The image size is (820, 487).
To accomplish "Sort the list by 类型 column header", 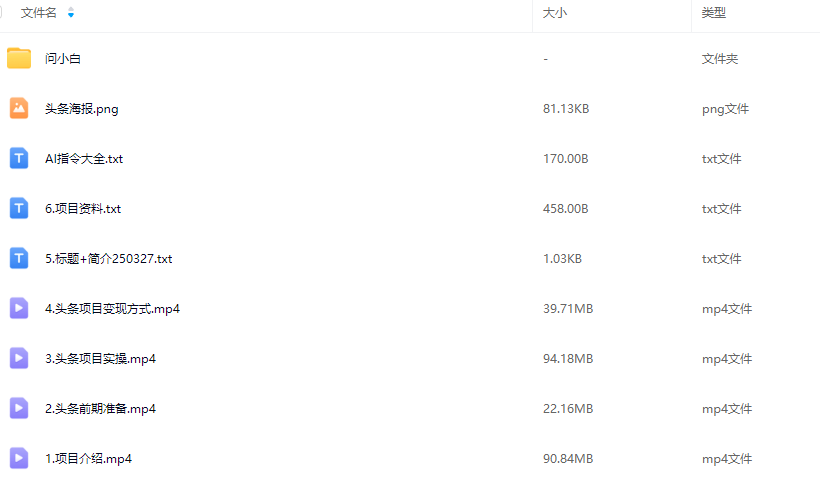I will click(x=714, y=13).
